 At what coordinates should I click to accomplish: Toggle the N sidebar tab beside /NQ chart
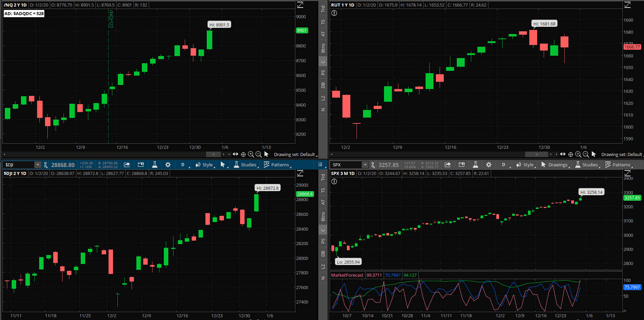[x=323, y=110]
